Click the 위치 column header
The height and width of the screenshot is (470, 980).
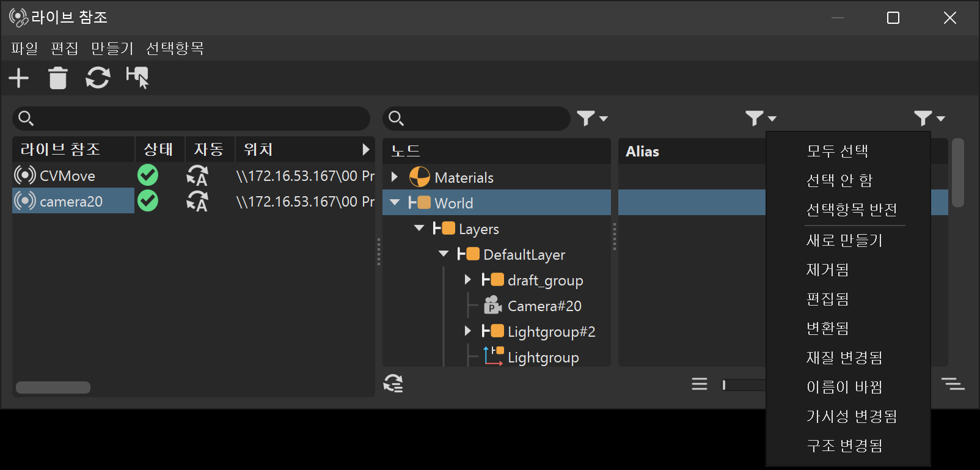tap(258, 150)
